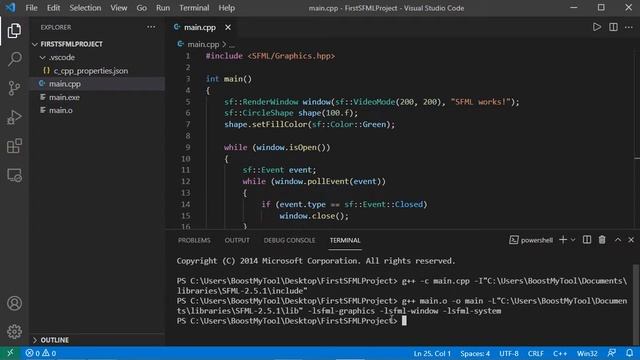This screenshot has height=360, width=640.
Task: Open the Source Control view
Action: (x=14, y=88)
